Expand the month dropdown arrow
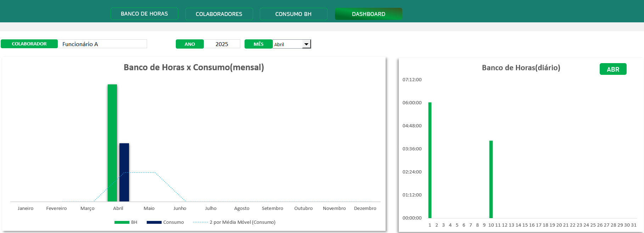 [x=306, y=44]
